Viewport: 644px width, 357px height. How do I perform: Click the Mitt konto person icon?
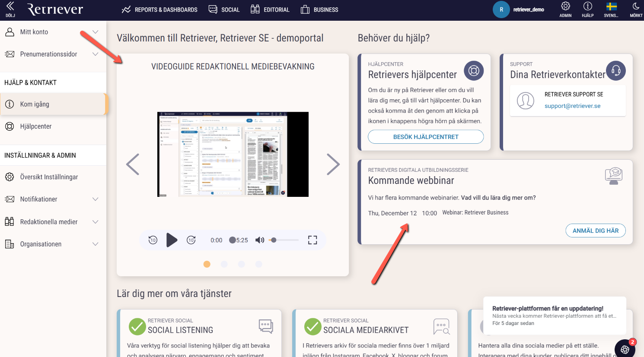[10, 32]
